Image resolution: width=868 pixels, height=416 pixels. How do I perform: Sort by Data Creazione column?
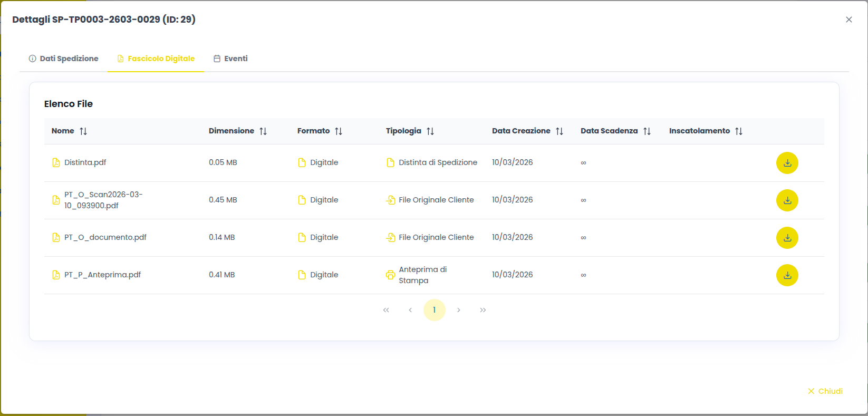(559, 131)
